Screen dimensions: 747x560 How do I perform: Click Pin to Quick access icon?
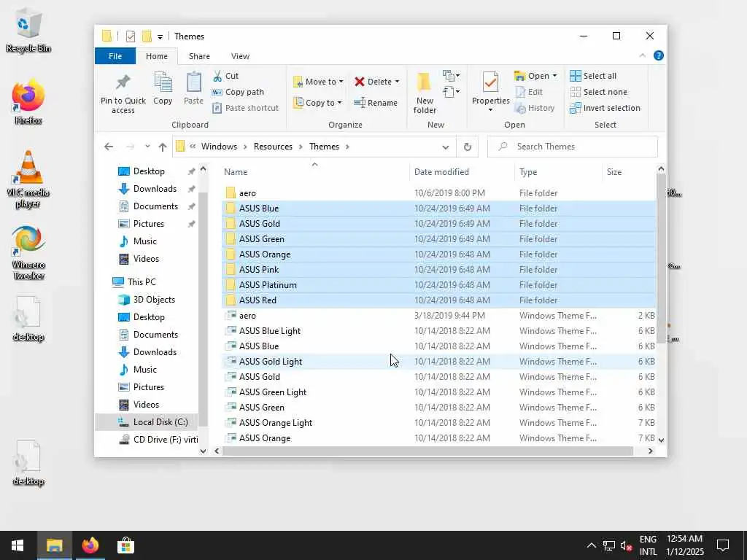[123, 82]
